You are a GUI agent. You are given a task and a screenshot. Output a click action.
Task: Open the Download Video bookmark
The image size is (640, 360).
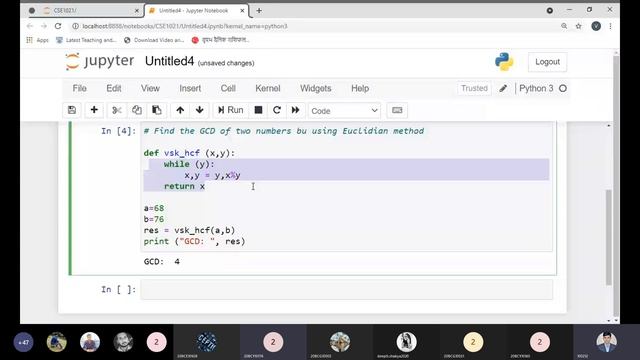tap(153, 40)
